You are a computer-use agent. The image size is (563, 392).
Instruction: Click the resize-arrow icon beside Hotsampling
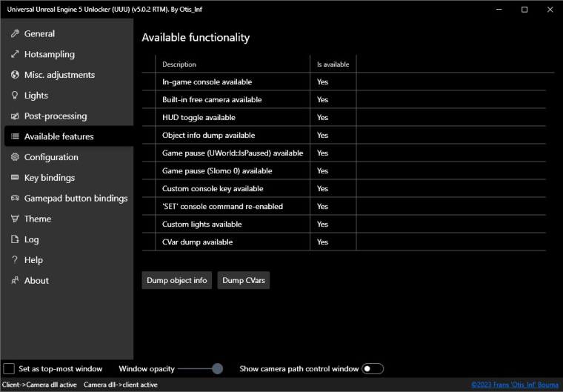[15, 54]
